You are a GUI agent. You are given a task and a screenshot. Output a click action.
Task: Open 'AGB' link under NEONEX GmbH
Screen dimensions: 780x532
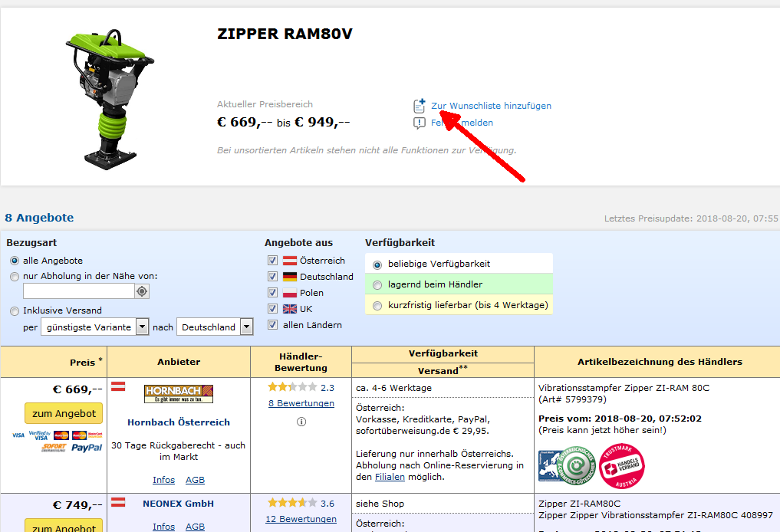click(195, 527)
